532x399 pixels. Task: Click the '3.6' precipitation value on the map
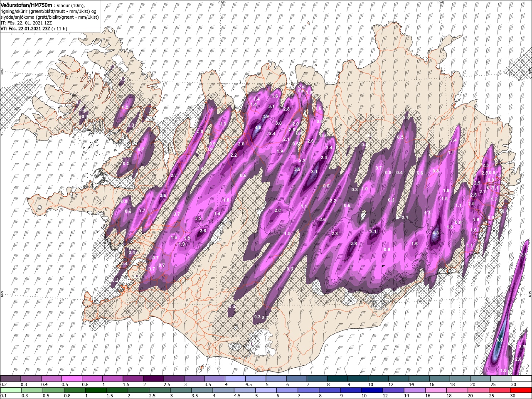pyautogui.click(x=163, y=196)
